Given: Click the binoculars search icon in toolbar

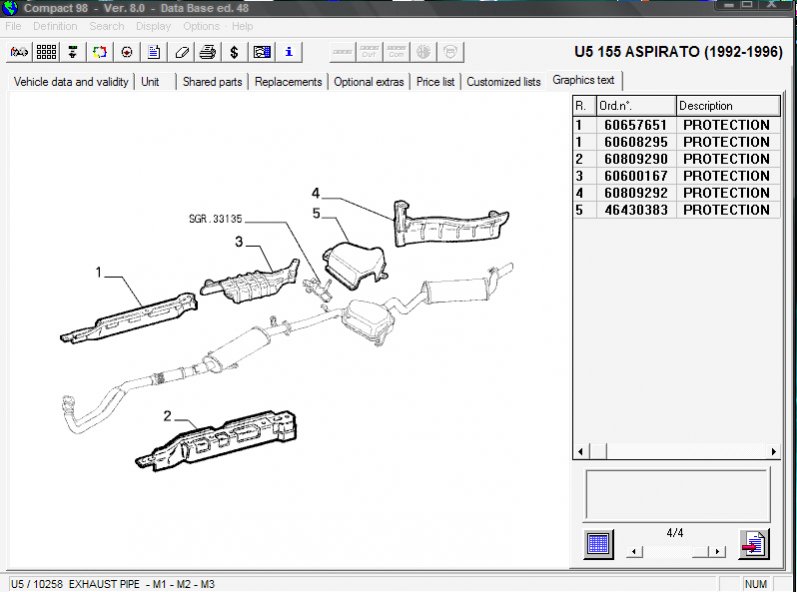Looking at the screenshot, I should (x=19, y=52).
